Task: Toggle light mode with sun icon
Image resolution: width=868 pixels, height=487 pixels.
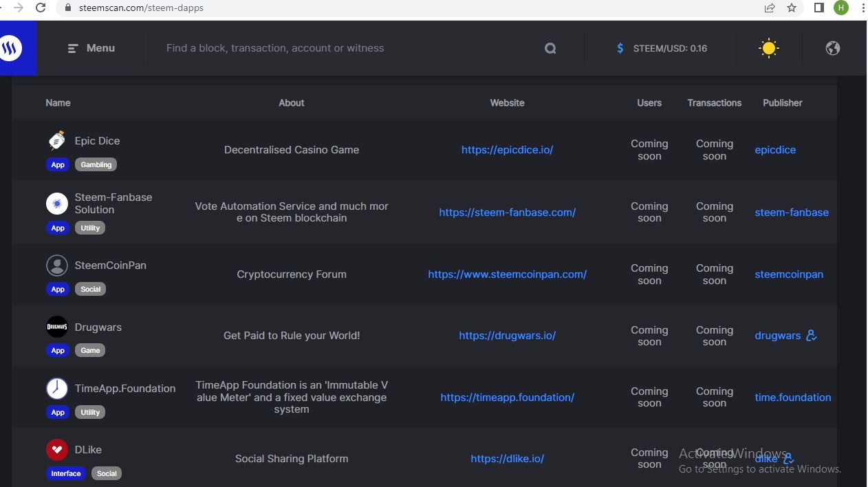Action: tap(768, 48)
